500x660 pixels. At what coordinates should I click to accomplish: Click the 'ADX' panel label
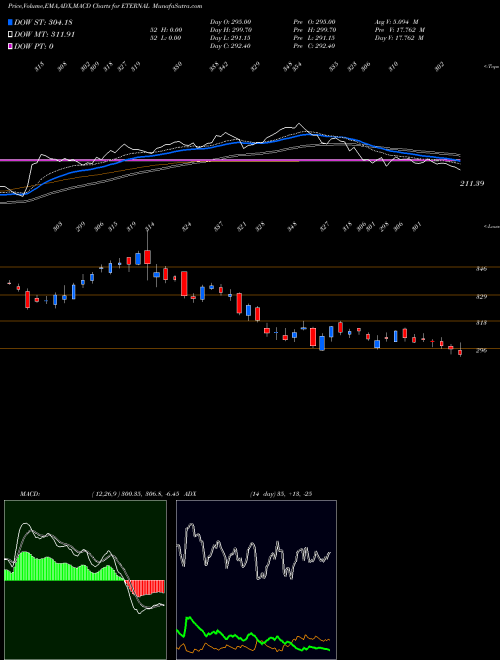[x=191, y=494]
